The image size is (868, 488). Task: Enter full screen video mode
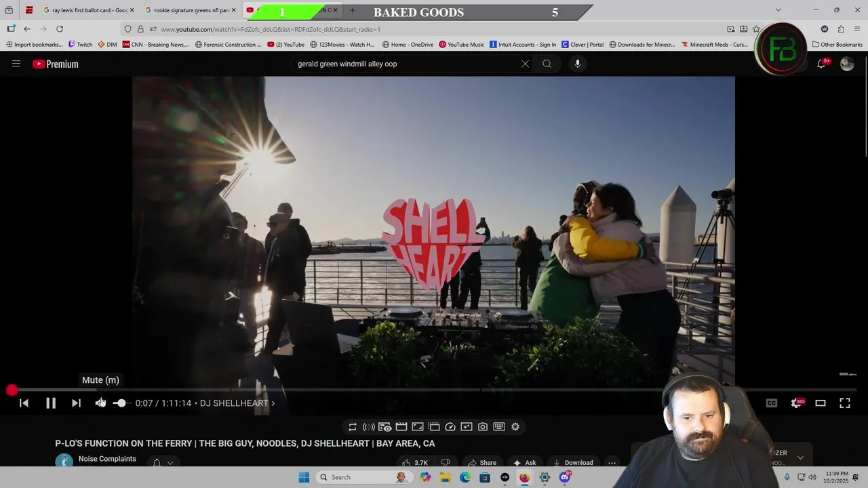coord(845,403)
